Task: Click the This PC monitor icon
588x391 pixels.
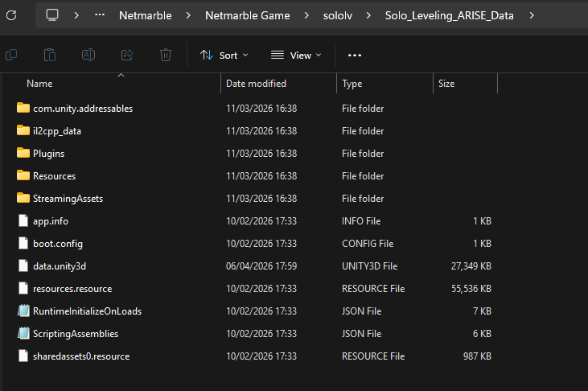Action: [x=52, y=15]
